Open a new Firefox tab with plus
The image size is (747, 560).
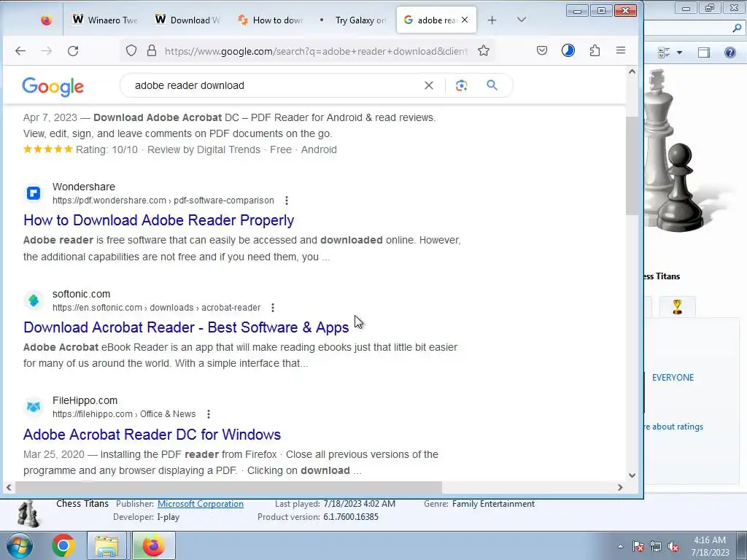point(492,20)
